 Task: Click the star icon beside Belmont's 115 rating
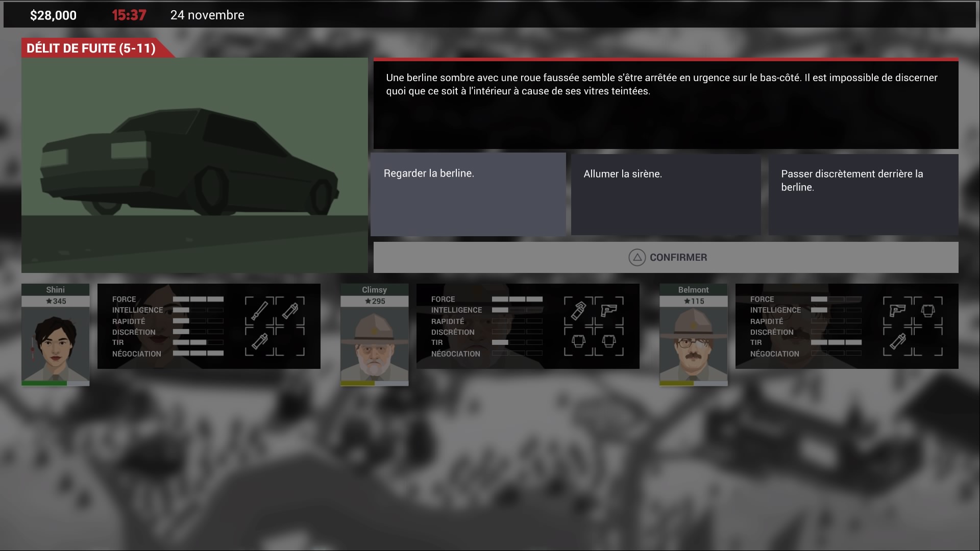687,301
